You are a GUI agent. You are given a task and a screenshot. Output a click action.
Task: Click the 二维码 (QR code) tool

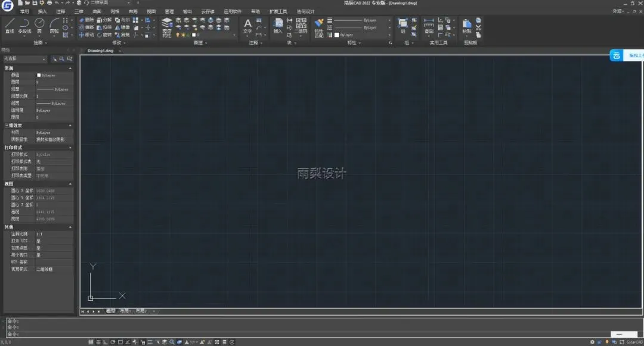(x=301, y=26)
